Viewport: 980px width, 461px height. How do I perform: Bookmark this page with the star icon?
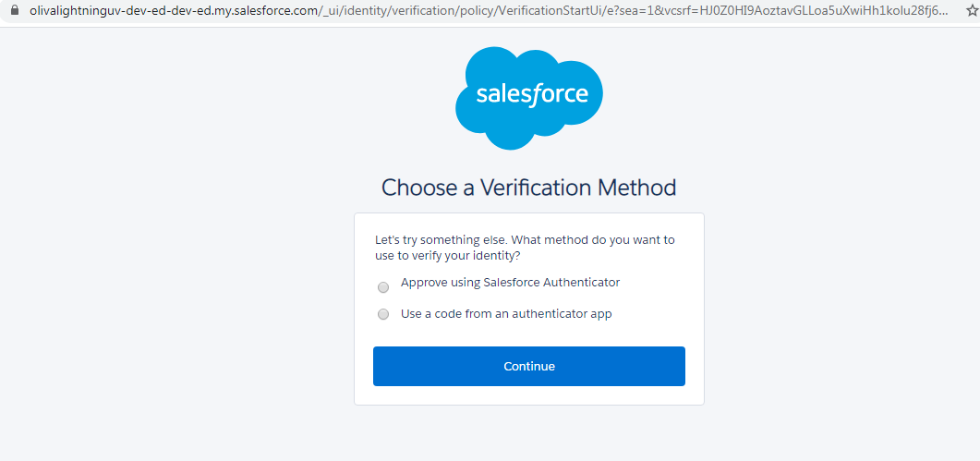click(x=971, y=11)
